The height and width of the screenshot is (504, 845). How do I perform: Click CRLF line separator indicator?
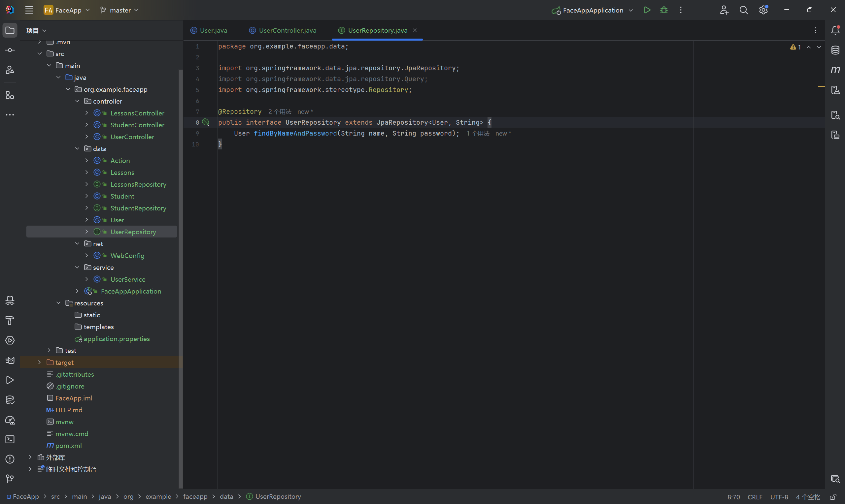[755, 497]
